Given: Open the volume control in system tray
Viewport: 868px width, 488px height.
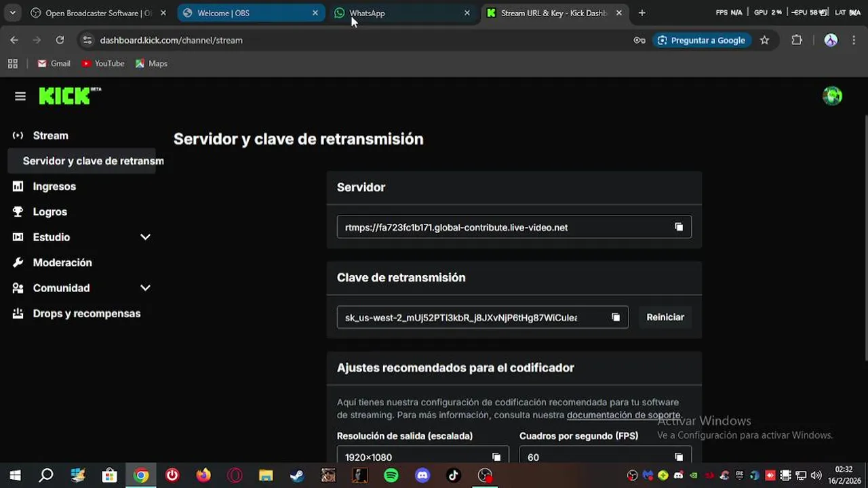Looking at the screenshot, I should pyautogui.click(x=816, y=476).
